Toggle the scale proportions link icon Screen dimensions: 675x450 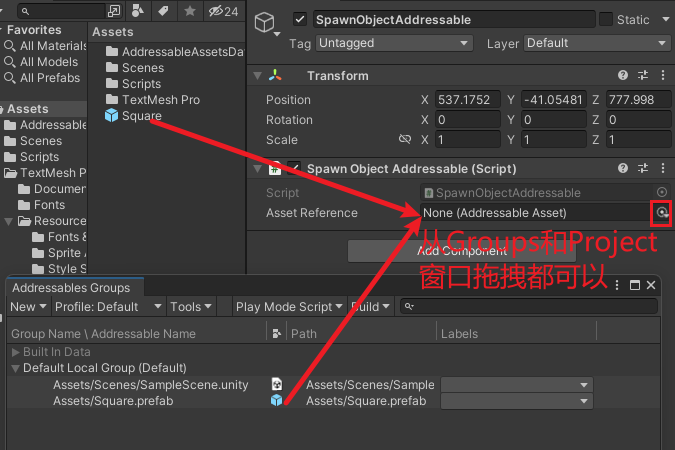405,140
